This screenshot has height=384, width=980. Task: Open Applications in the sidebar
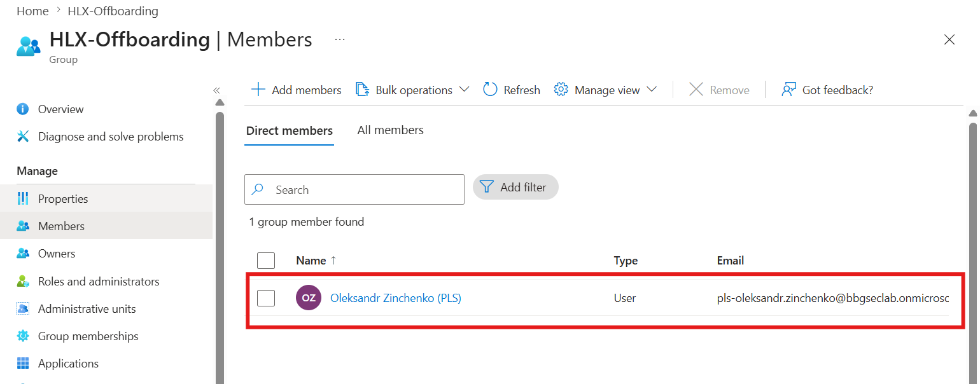[68, 364]
